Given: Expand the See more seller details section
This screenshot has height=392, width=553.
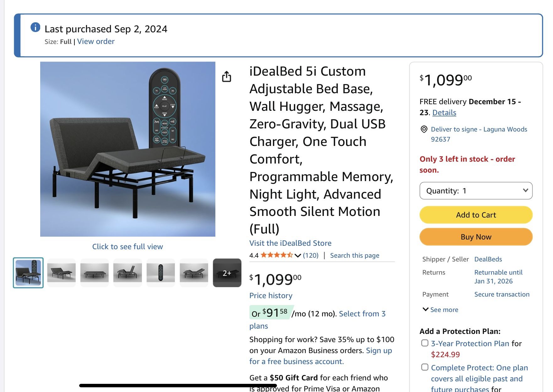Looking at the screenshot, I should [441, 309].
